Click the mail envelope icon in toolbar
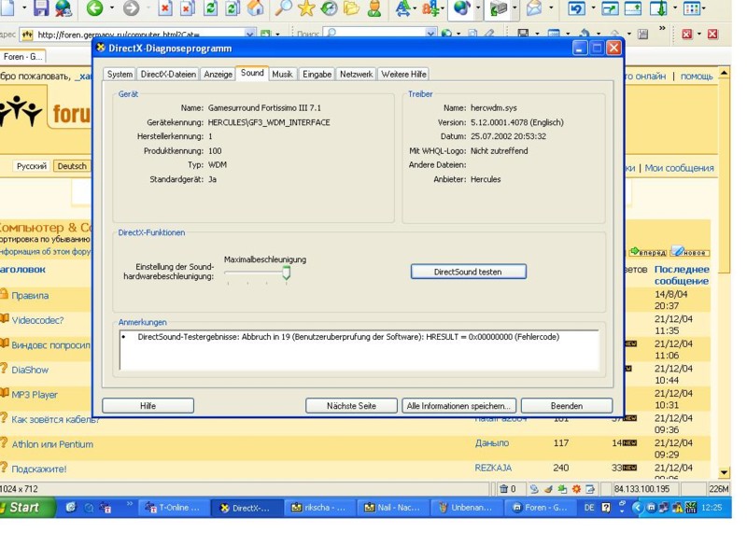Viewport: 747px width, 560px height. coord(534,9)
